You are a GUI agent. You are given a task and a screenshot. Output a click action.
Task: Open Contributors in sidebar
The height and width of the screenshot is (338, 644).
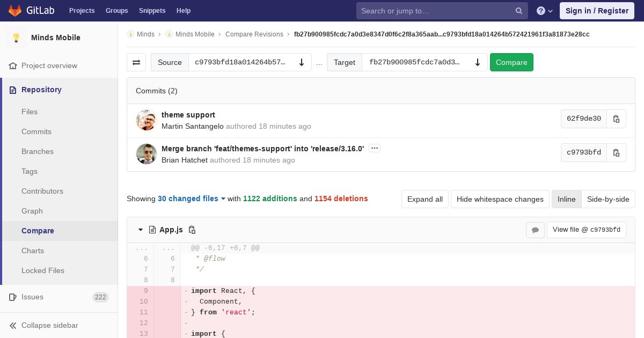[42, 191]
